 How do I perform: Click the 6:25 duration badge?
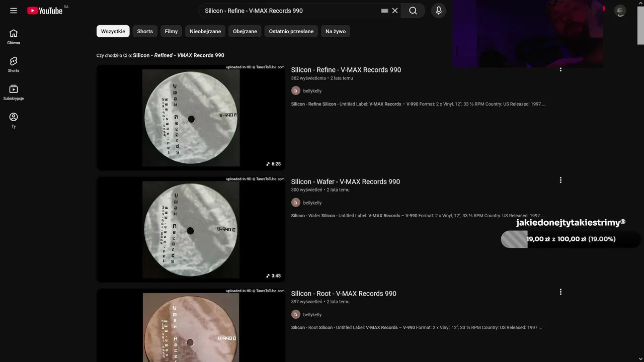pyautogui.click(x=274, y=164)
